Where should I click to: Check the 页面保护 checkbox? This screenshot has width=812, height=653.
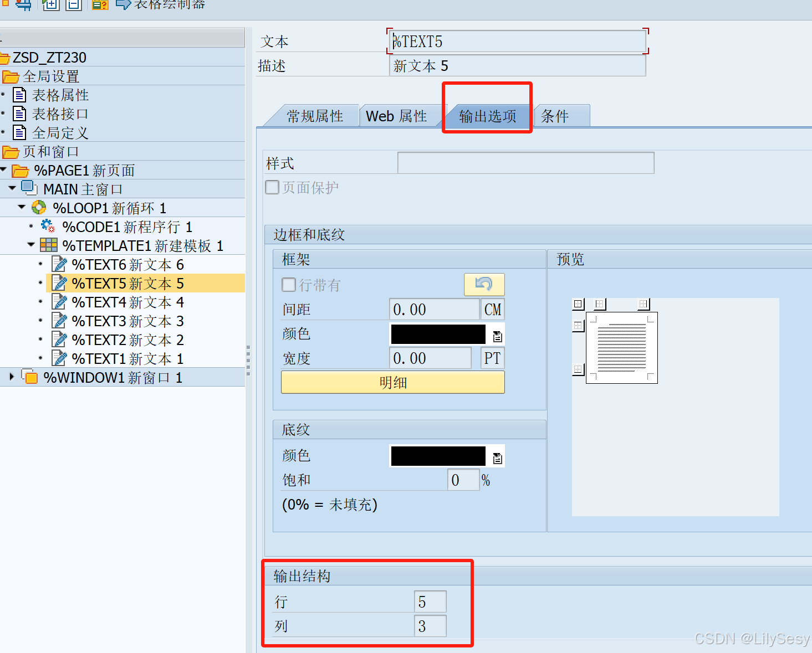pyautogui.click(x=272, y=187)
